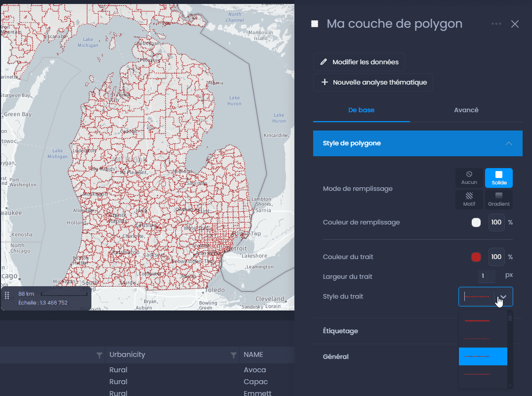The height and width of the screenshot is (396, 532).
Task: Select the Avoca cell
Action: point(255,370)
